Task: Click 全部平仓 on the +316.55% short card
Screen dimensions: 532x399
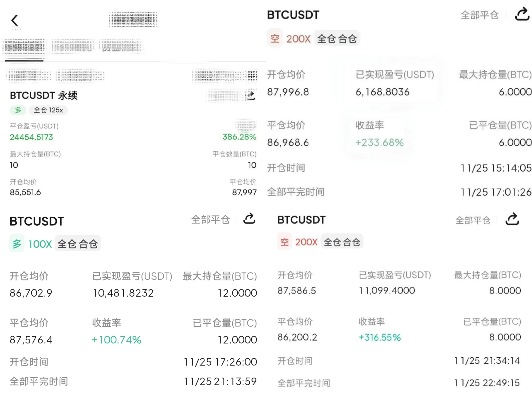Action: [473, 220]
